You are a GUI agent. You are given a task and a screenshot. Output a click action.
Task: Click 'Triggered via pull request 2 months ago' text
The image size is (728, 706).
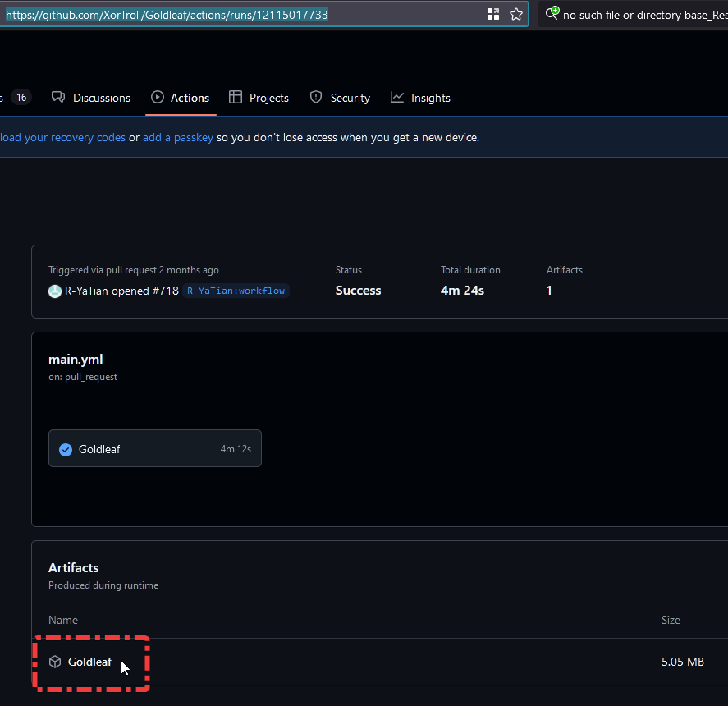pos(134,270)
